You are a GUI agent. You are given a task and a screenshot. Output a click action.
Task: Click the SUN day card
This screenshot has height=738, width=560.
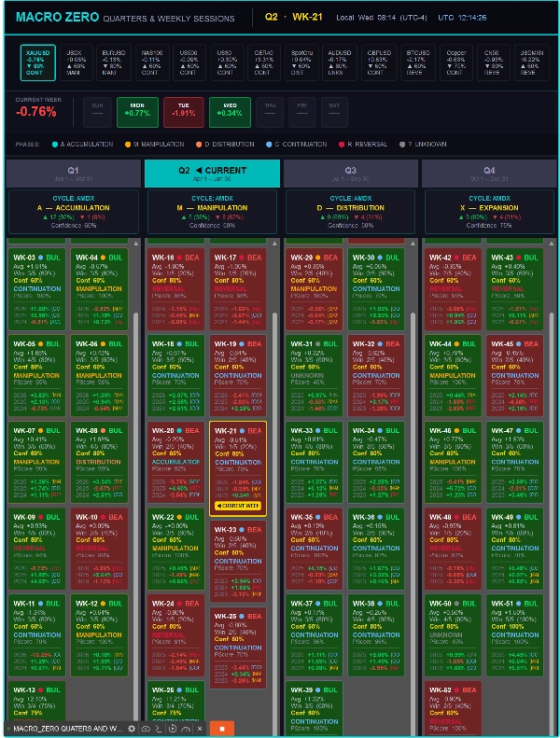point(97,112)
